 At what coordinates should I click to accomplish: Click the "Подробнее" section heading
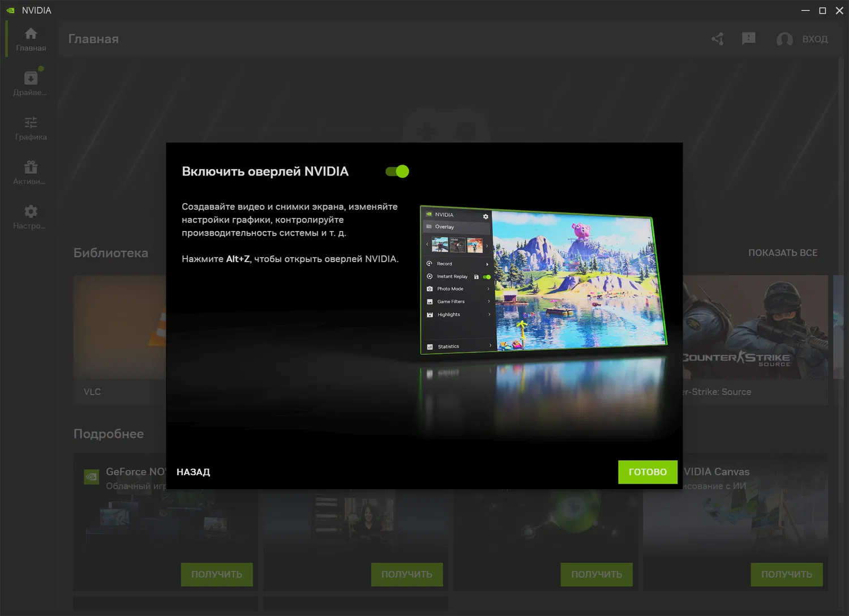pyautogui.click(x=109, y=434)
